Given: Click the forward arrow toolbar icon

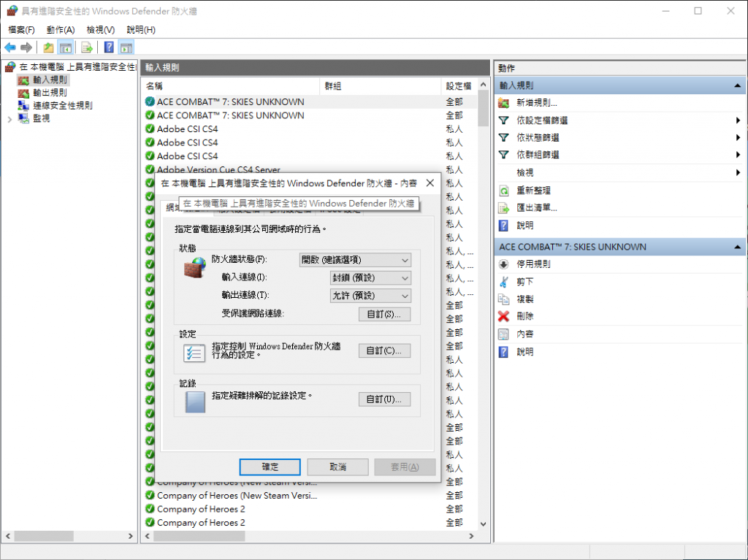Looking at the screenshot, I should pyautogui.click(x=27, y=47).
